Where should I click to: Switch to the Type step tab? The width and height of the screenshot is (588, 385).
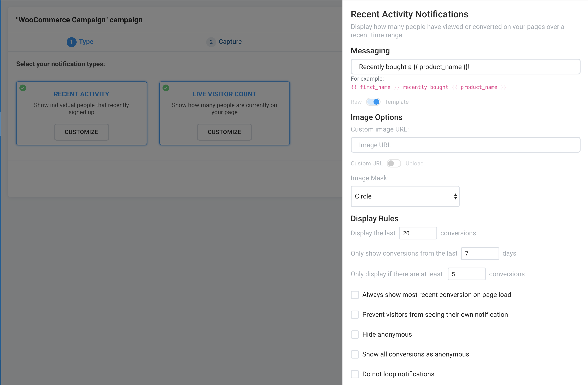point(86,42)
